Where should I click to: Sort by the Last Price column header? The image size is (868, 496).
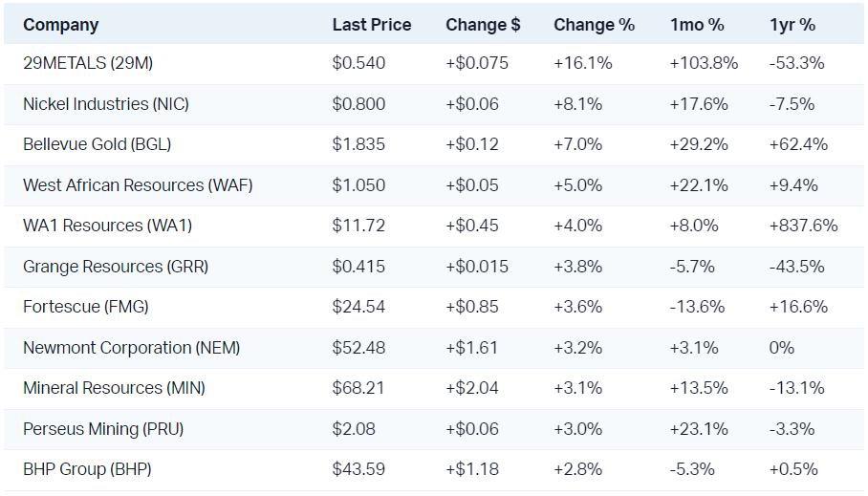click(x=372, y=25)
